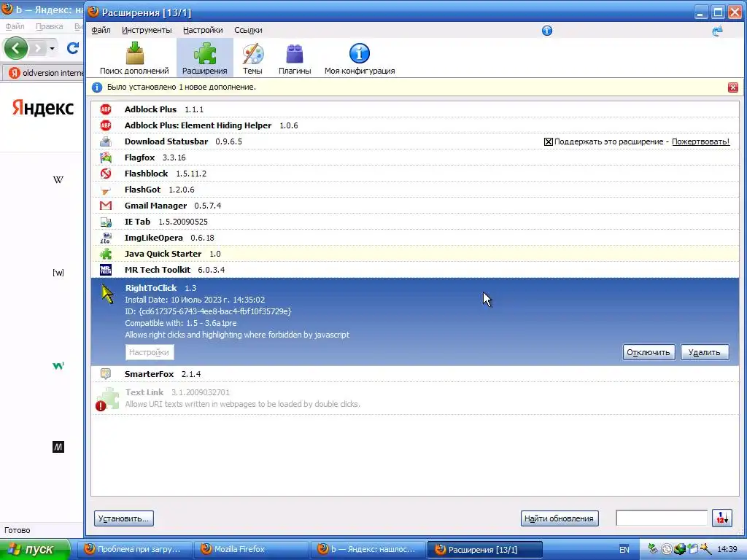Open the add-on search (Поиск дополнений) section
This screenshot has width=747, height=560.
tap(134, 57)
